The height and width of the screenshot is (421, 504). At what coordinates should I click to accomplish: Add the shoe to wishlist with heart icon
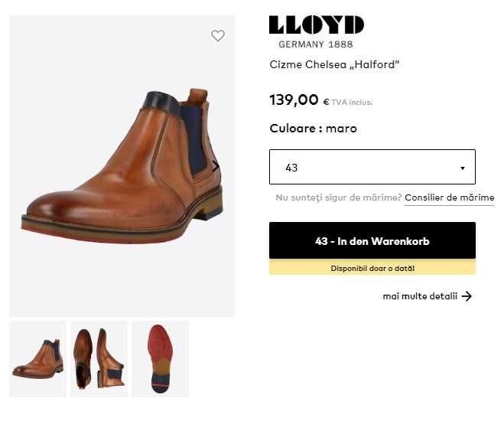pos(218,36)
